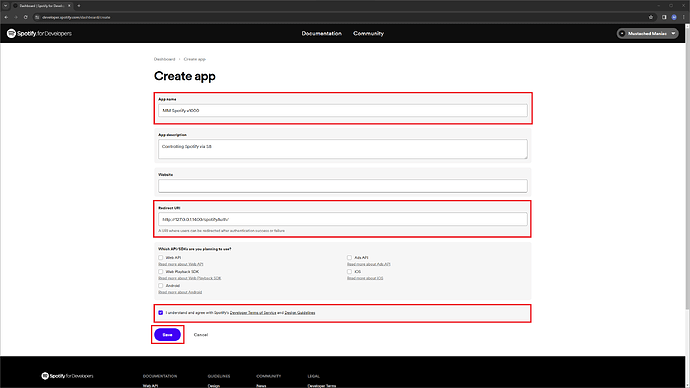This screenshot has width=690, height=388.
Task: Open the browser side panel icon
Action: [664, 17]
